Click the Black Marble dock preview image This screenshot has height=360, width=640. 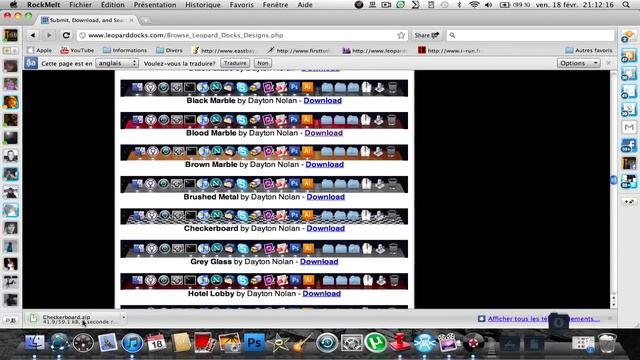(x=264, y=88)
